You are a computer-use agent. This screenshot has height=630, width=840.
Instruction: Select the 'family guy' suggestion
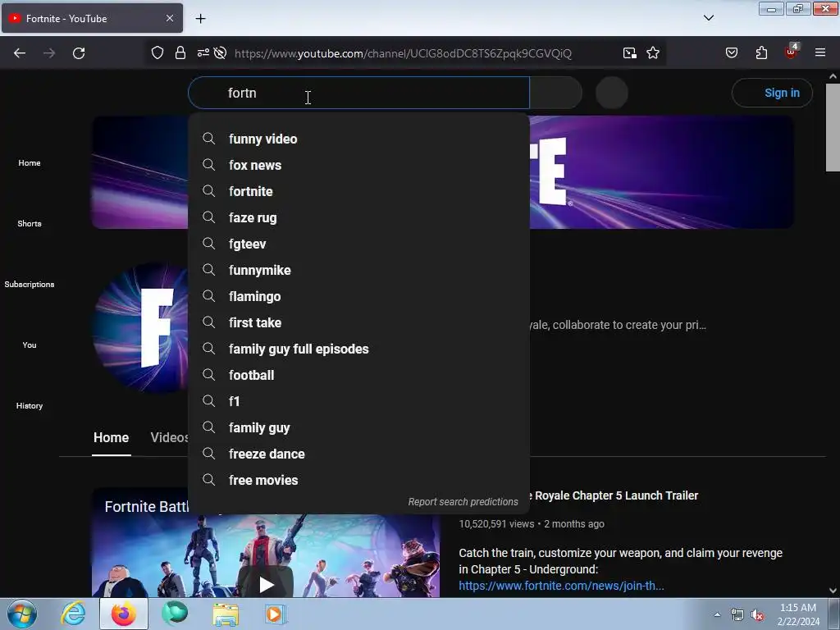pyautogui.click(x=359, y=427)
